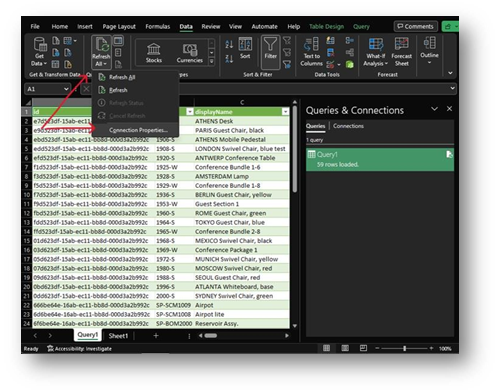Switch to the Home tab
The width and height of the screenshot is (499, 392).
point(60,26)
